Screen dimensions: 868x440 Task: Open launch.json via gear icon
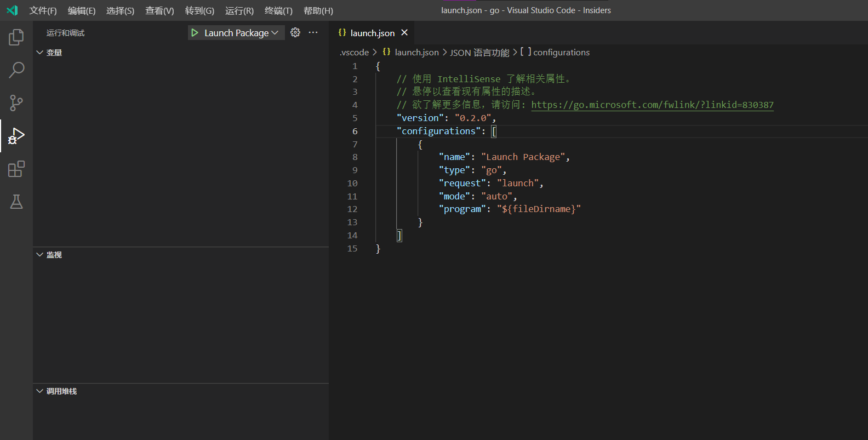295,33
